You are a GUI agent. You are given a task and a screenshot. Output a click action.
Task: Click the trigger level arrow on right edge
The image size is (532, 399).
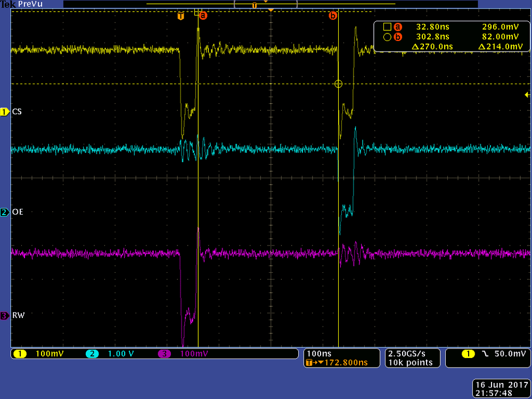coord(527,95)
